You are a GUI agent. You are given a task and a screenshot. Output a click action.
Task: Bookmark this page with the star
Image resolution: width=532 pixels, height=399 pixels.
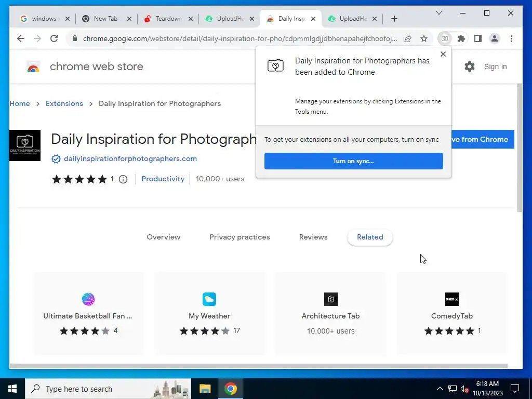tap(424, 38)
